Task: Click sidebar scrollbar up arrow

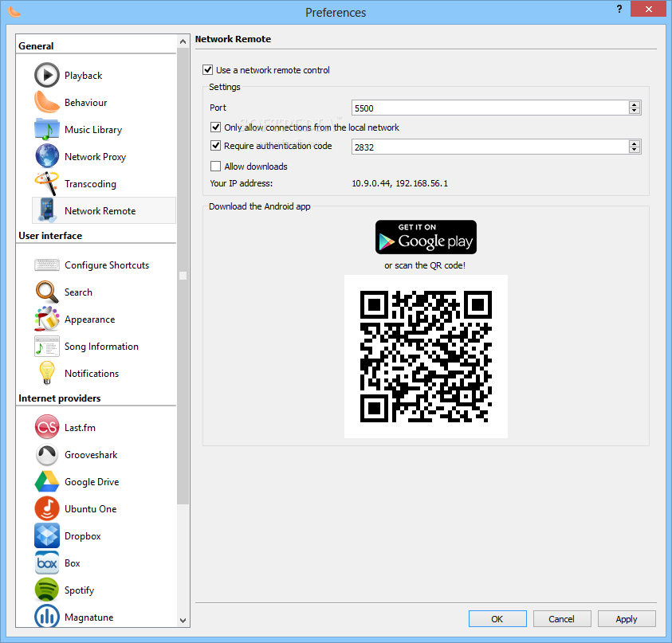Action: click(x=183, y=41)
